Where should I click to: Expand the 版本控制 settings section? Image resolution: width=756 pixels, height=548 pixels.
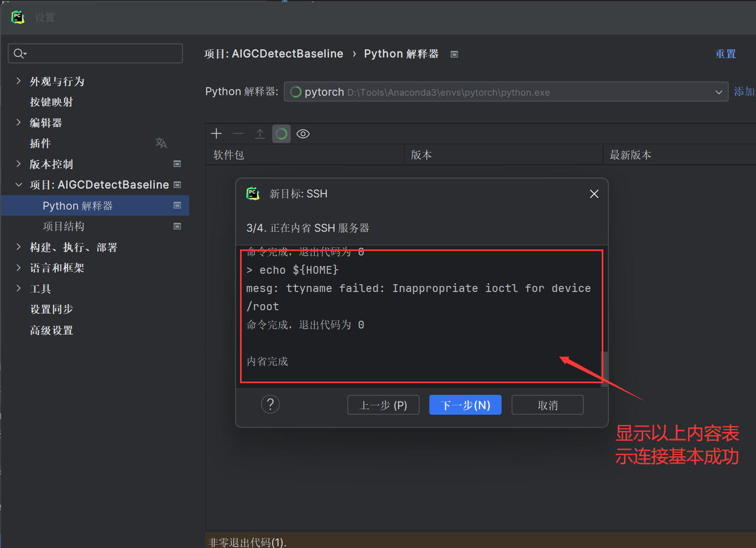[x=18, y=164]
